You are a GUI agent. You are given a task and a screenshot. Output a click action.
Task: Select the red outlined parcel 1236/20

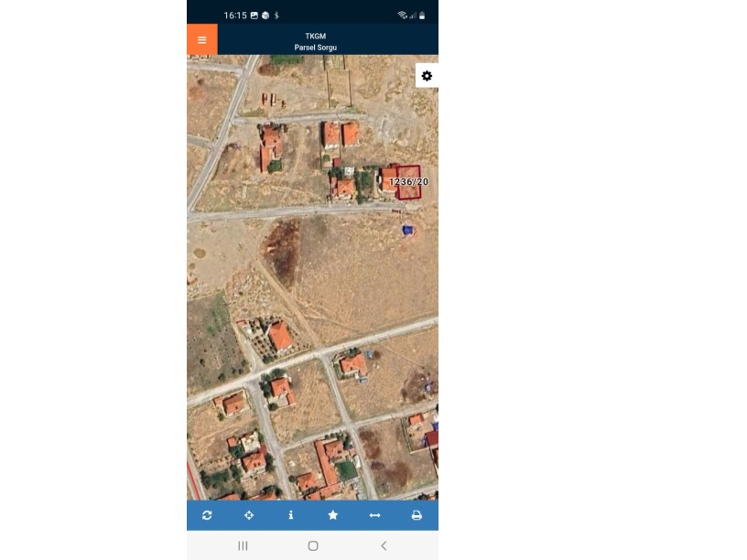[409, 182]
